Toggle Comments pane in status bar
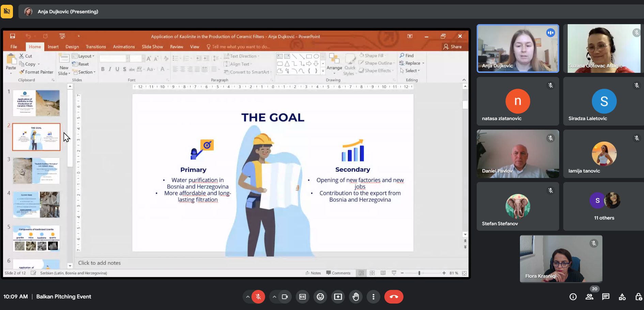 tap(338, 273)
